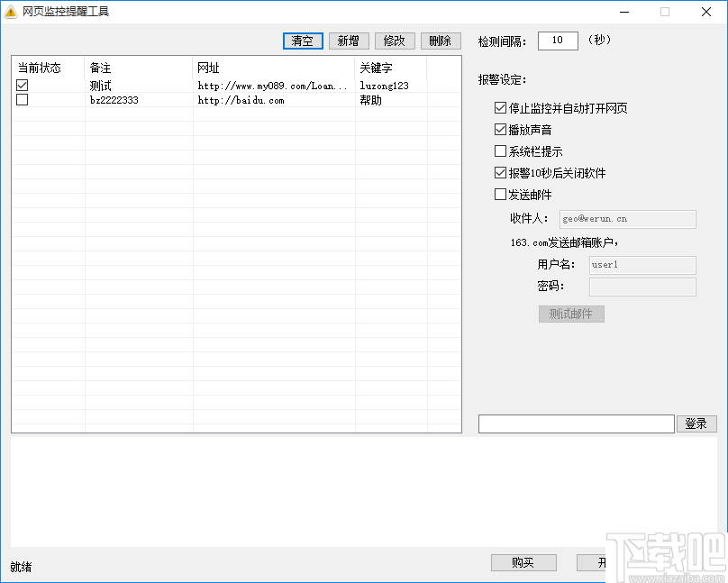The height and width of the screenshot is (583, 728).
Task: Disable the 播放声音 sound alert option
Action: tap(501, 129)
